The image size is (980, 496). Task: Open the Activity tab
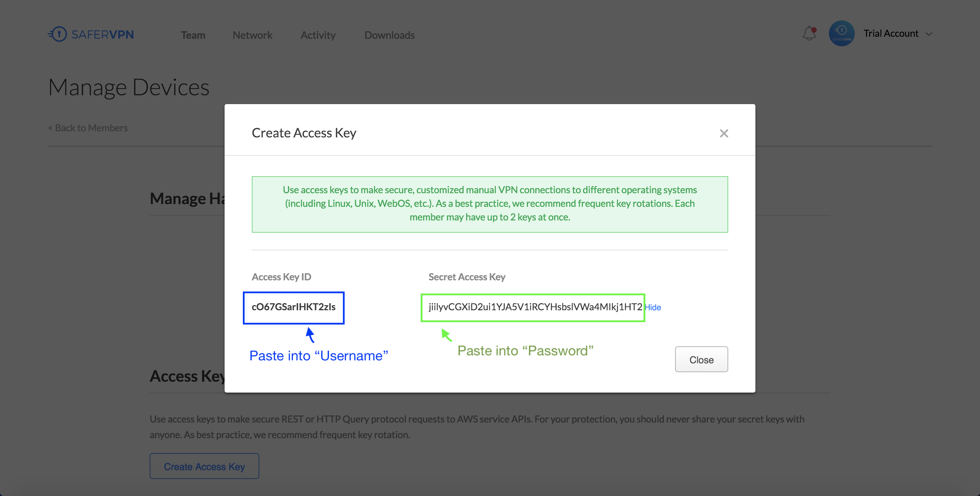pos(318,35)
